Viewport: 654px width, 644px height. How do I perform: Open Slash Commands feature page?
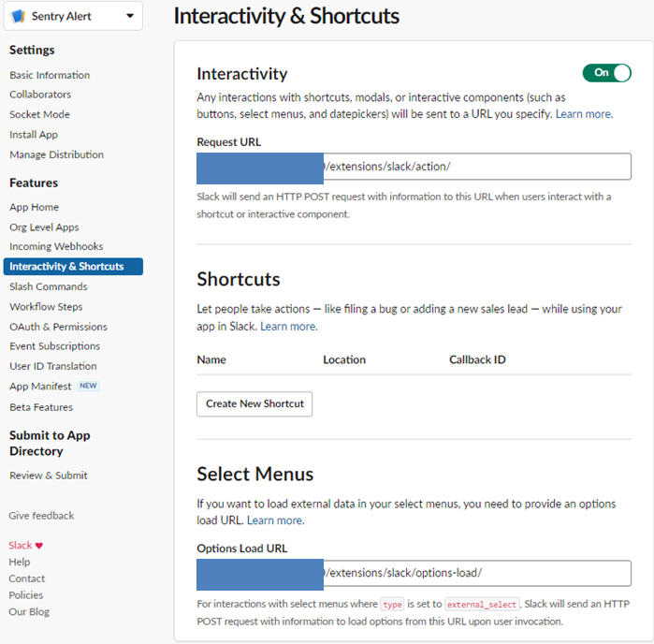49,286
